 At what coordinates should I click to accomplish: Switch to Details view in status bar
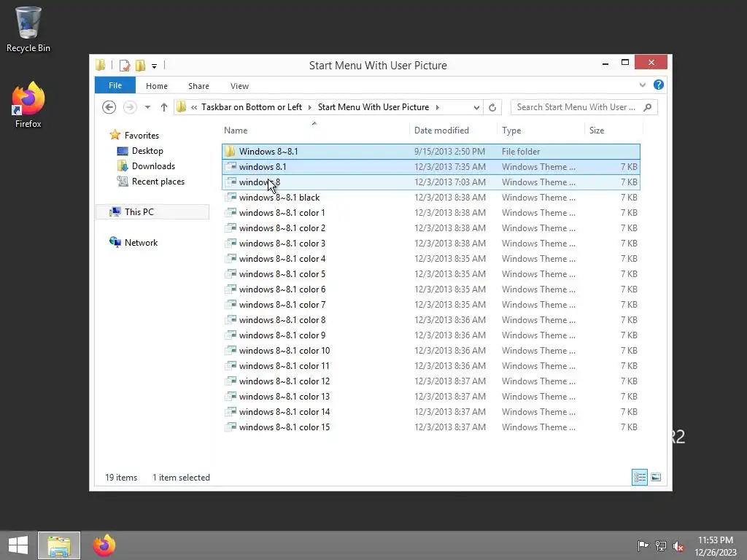click(x=639, y=477)
